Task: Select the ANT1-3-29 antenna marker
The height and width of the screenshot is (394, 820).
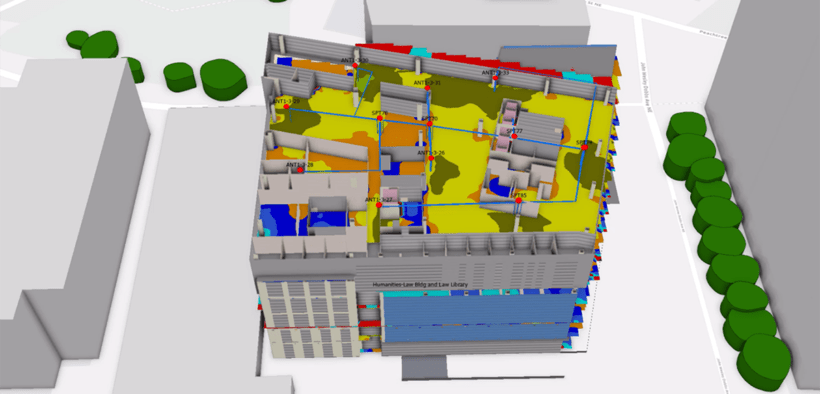Action: click(x=286, y=107)
